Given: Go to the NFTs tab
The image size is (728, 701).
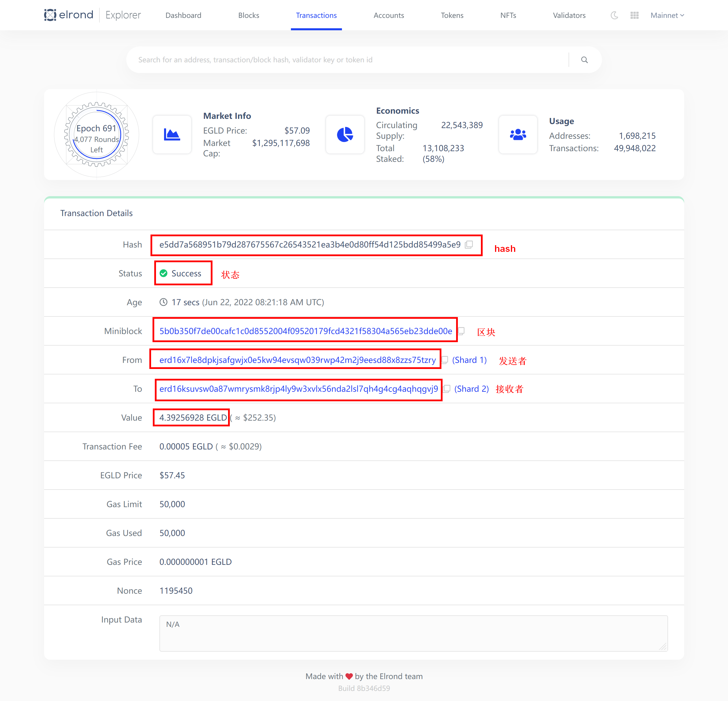Looking at the screenshot, I should [x=508, y=15].
